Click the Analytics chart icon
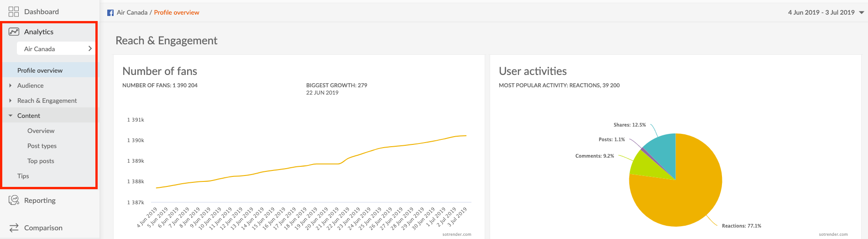This screenshot has height=239, width=868. tap(14, 32)
